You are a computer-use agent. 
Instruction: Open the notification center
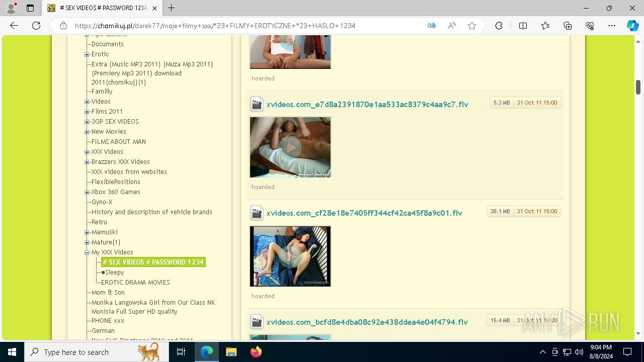pyautogui.click(x=627, y=352)
